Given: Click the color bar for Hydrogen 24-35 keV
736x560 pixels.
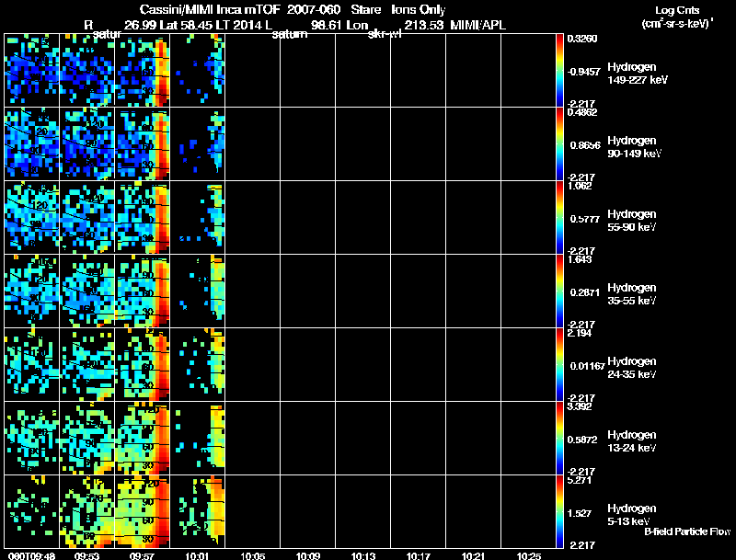Looking at the screenshot, I should [560, 363].
